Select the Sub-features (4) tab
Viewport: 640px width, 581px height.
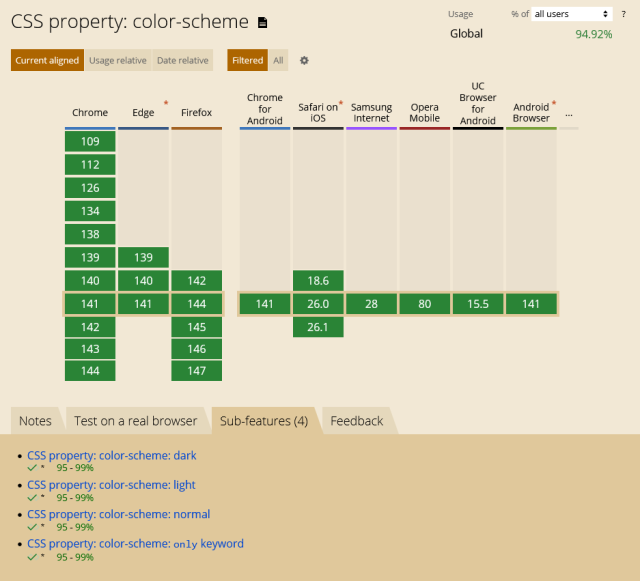(264, 421)
